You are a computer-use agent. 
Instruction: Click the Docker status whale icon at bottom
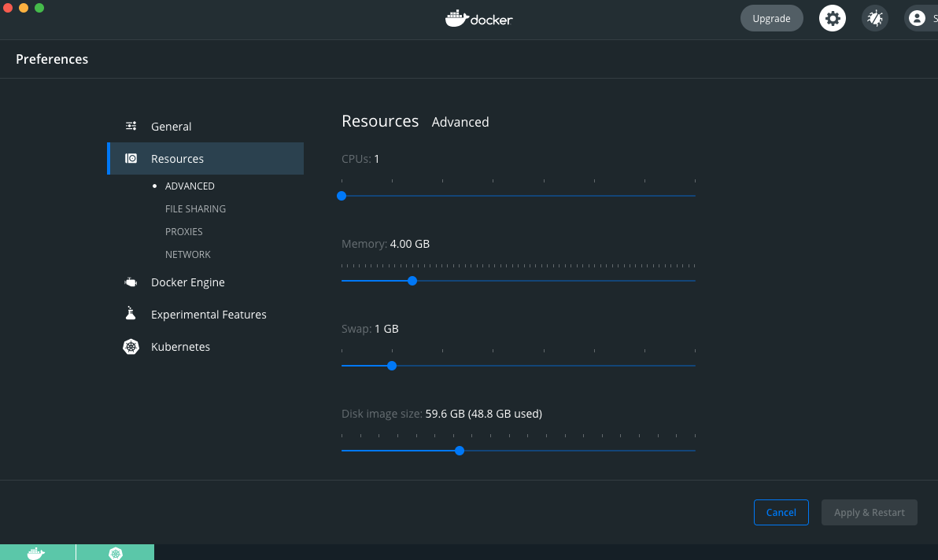(x=36, y=553)
